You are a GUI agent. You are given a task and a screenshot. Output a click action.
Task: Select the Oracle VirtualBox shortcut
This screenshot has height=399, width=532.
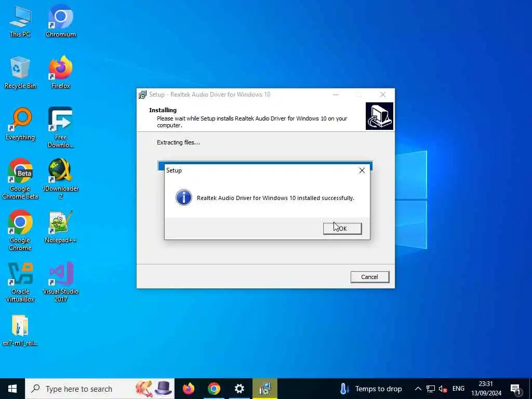pos(20,282)
